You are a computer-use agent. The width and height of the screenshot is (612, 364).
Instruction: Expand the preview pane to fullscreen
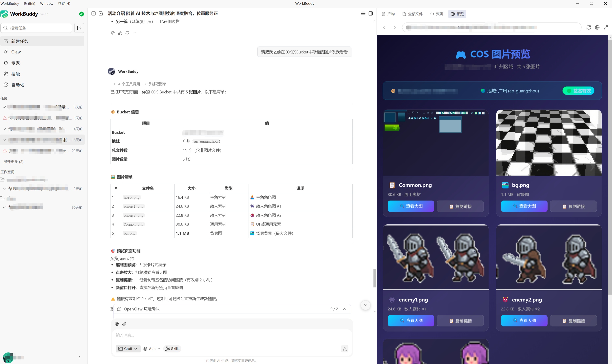(606, 27)
